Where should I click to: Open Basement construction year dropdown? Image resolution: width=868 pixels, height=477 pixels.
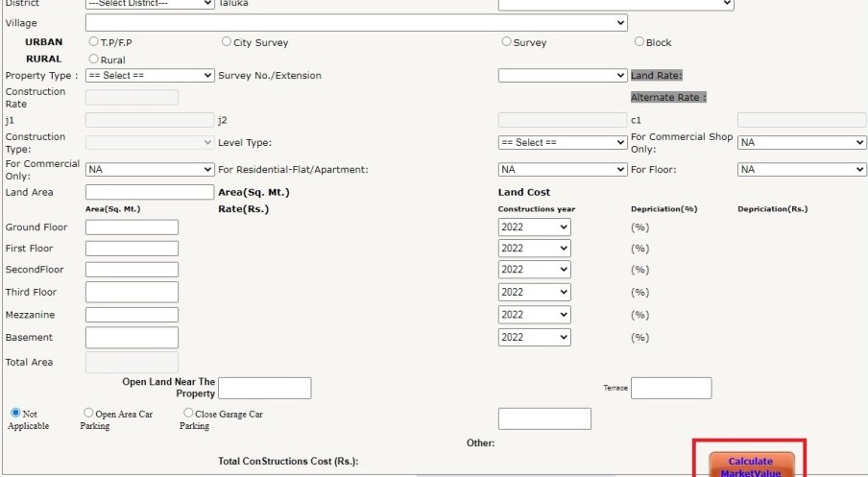tap(534, 338)
